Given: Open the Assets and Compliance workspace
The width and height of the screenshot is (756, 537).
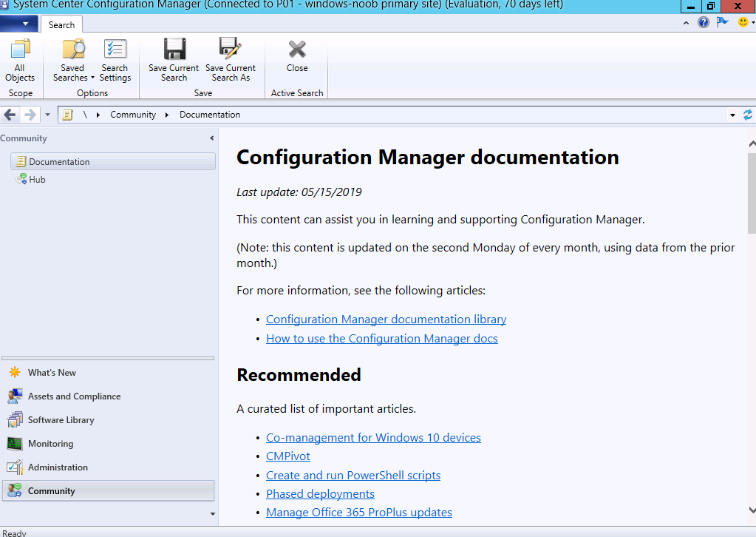Looking at the screenshot, I should 108,396.
